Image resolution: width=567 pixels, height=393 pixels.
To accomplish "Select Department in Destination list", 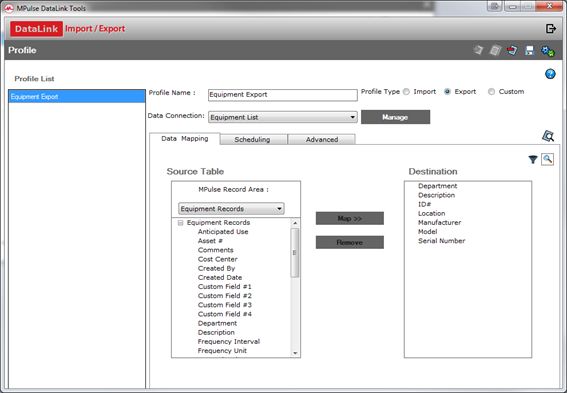I will point(438,186).
